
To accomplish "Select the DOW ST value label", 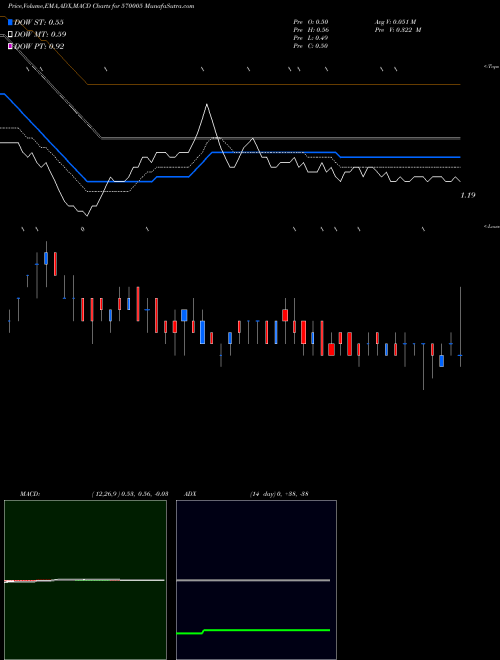I will coord(39,22).
